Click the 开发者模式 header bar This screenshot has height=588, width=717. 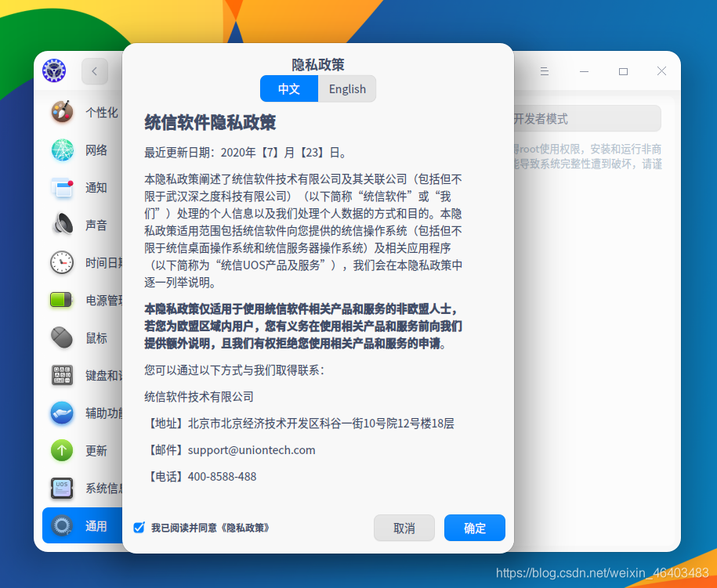587,119
